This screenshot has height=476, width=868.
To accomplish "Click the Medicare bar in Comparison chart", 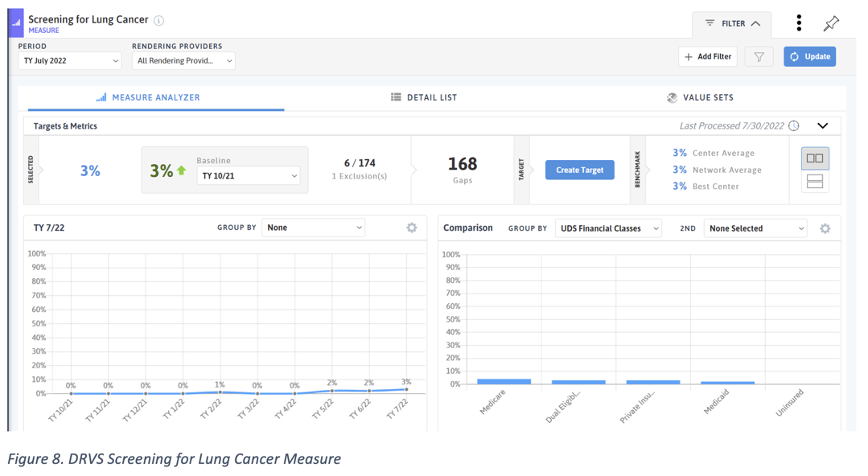I will point(504,381).
